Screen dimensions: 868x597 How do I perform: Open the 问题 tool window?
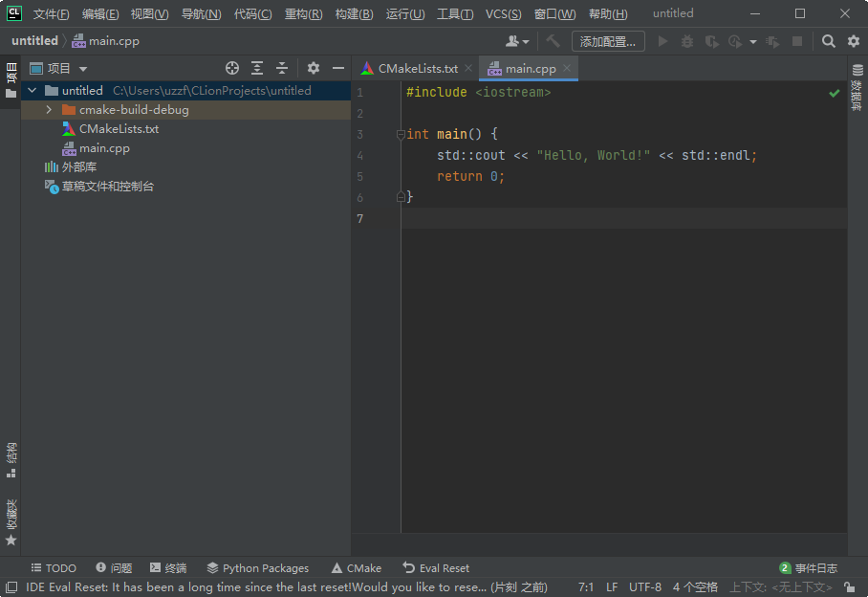(x=114, y=568)
